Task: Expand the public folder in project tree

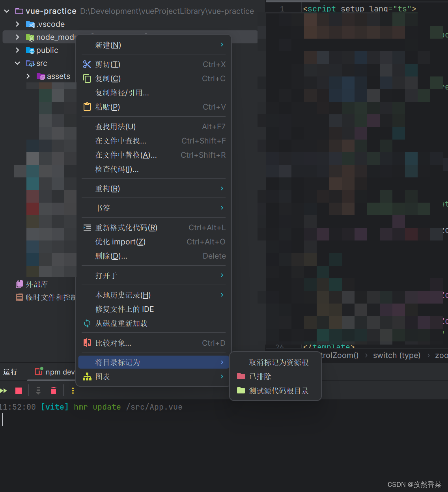Action: click(x=17, y=50)
